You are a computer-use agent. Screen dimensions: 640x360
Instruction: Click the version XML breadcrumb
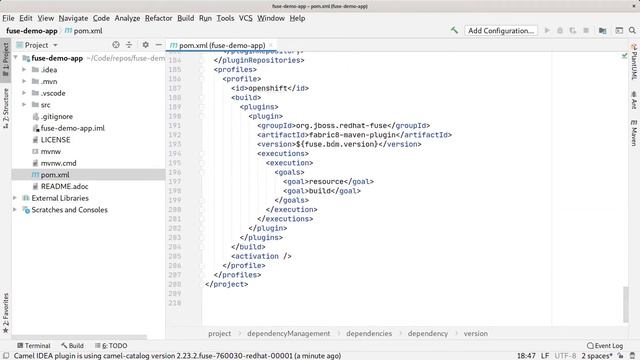(476, 333)
